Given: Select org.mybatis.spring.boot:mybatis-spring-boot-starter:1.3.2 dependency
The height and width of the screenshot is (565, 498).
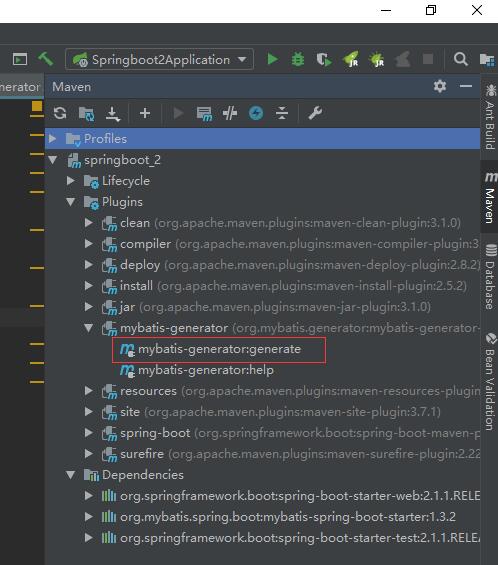Looking at the screenshot, I should pyautogui.click(x=288, y=517).
